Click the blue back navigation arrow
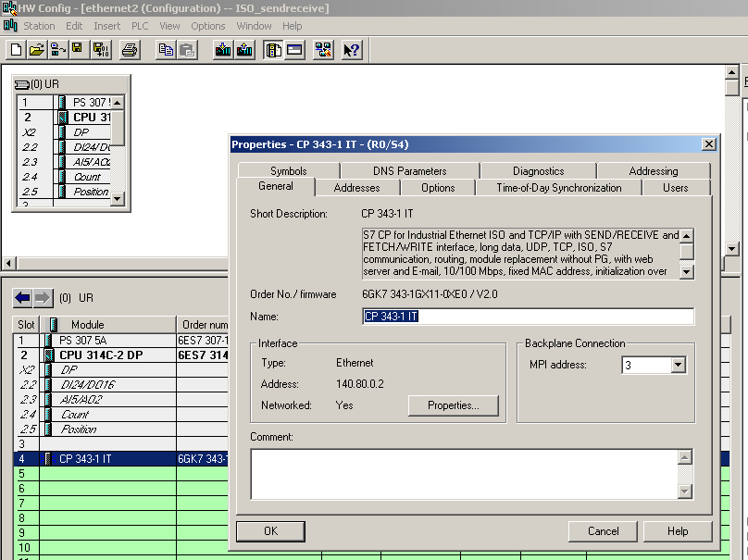Image resolution: width=748 pixels, height=560 pixels. click(21, 298)
